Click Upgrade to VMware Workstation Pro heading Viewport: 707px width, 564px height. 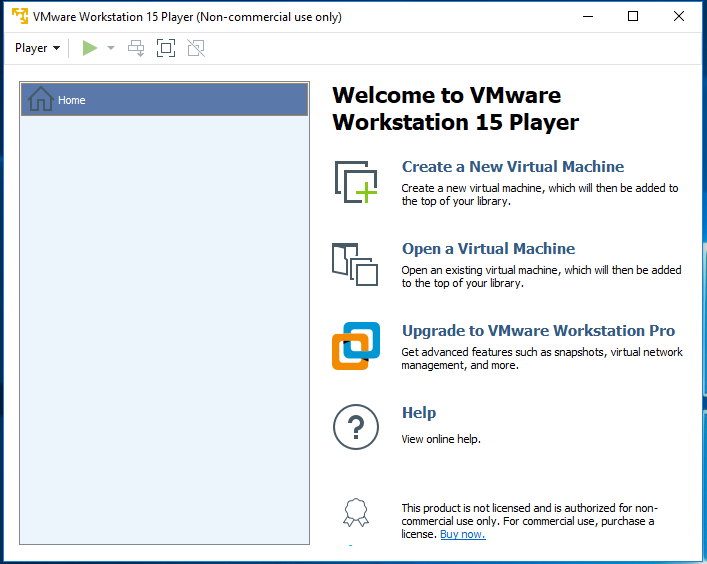(538, 330)
